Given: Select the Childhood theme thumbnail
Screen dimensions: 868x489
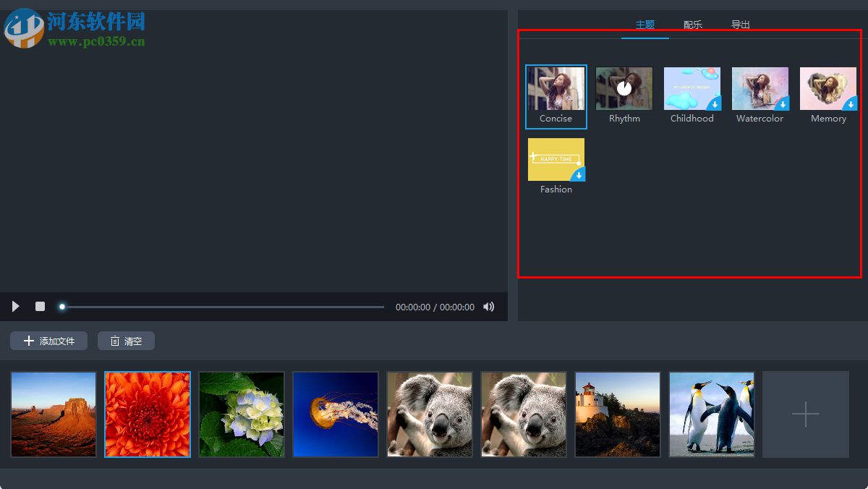Looking at the screenshot, I should (x=692, y=88).
